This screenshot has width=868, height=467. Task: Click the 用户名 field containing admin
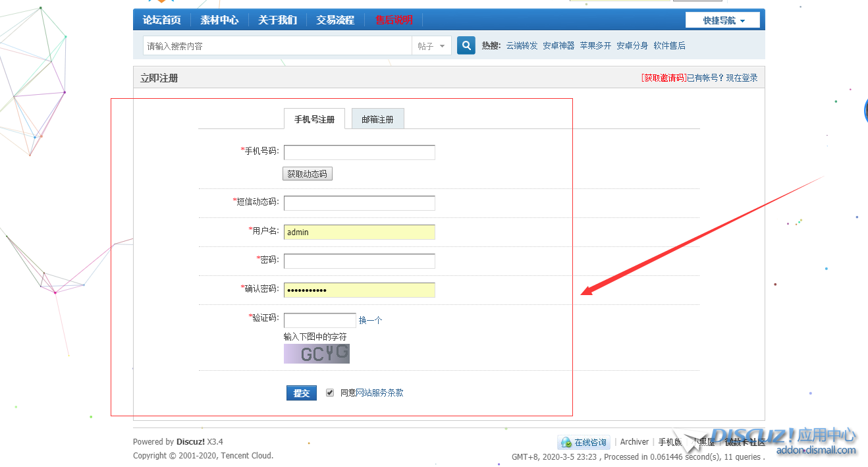click(360, 232)
